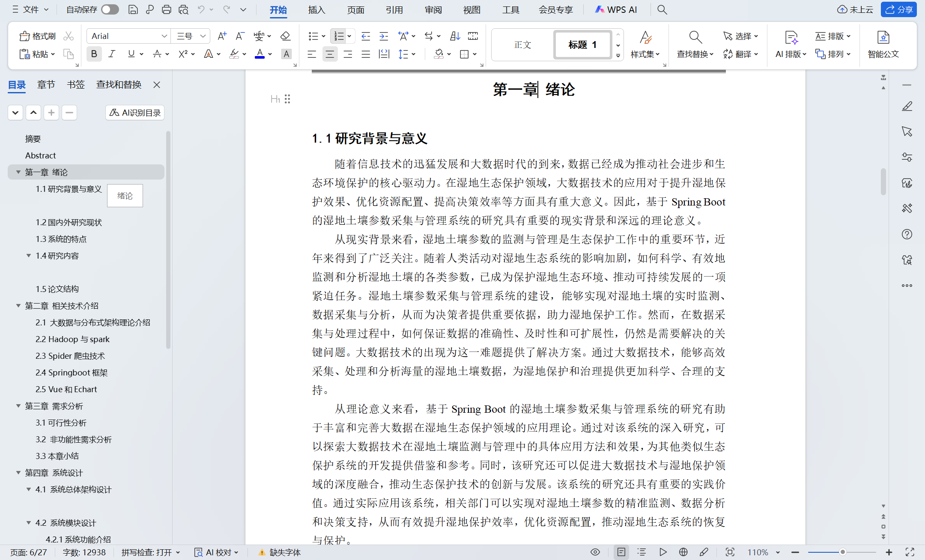Click the play/slideshow icon in status bar
Viewport: 925px width, 560px height.
[x=663, y=552]
